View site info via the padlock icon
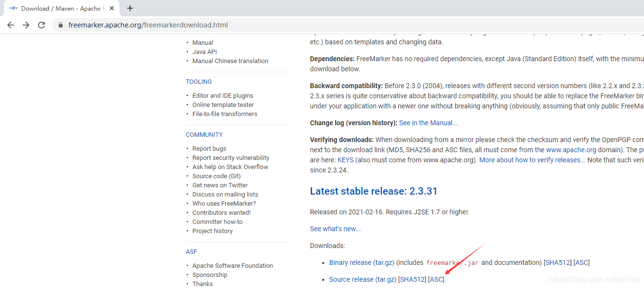644x288 pixels. [61, 25]
